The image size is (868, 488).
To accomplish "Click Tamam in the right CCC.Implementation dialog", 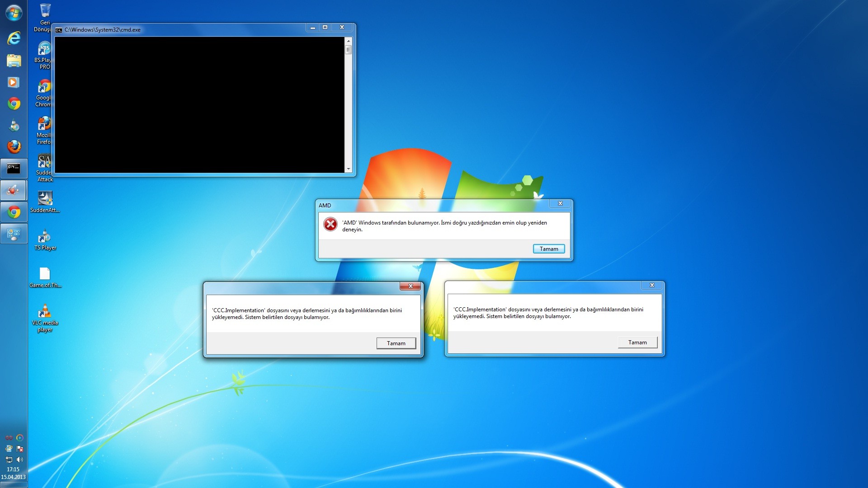I will (637, 343).
